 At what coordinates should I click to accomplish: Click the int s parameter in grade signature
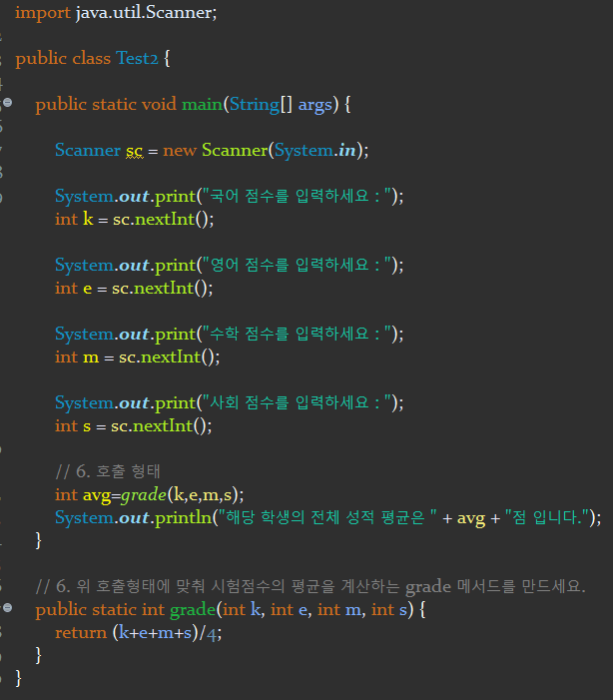point(389,609)
